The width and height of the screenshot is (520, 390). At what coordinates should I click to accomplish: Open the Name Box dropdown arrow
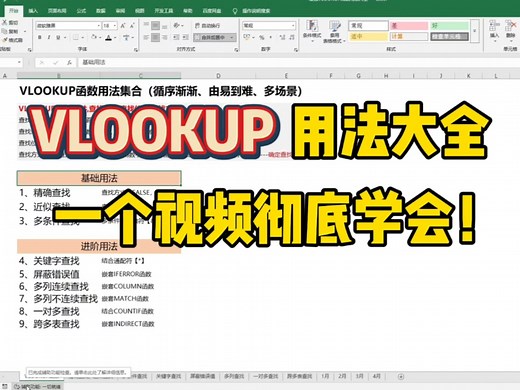click(19, 62)
